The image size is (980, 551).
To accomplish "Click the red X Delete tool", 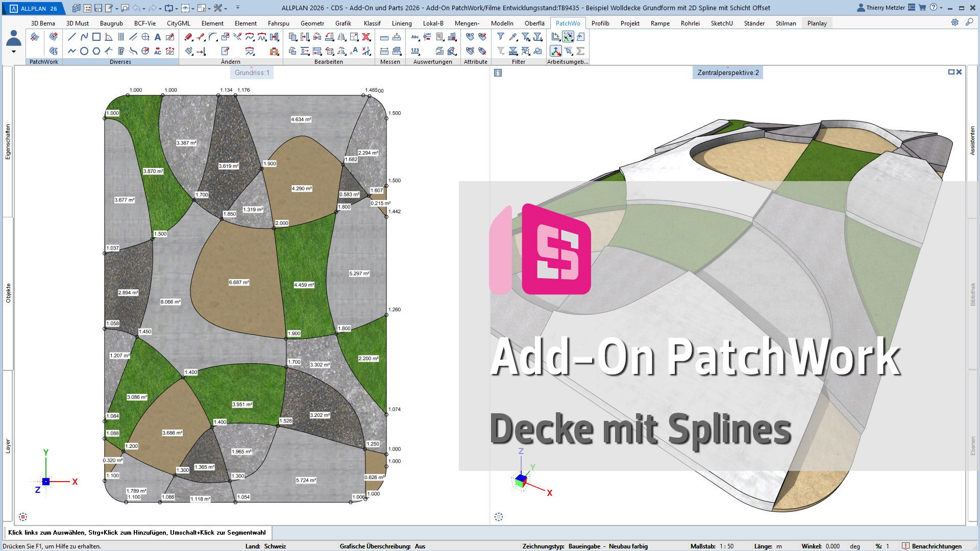I will point(366,37).
